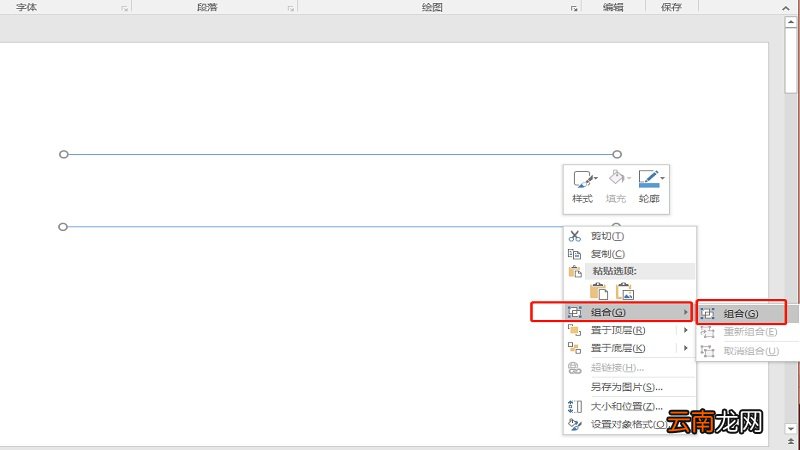The width and height of the screenshot is (800, 450).
Task: Click the Send to Back (置于底层) icon
Action: (x=574, y=349)
